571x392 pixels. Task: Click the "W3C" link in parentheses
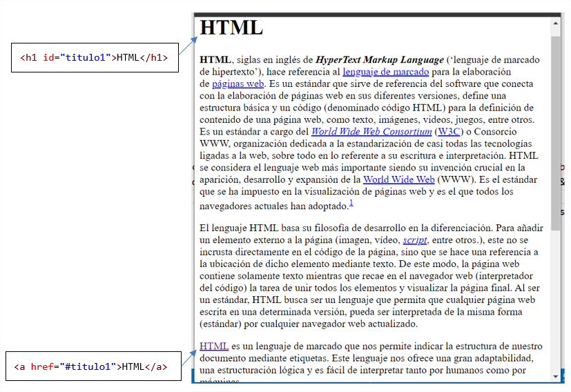pos(450,131)
